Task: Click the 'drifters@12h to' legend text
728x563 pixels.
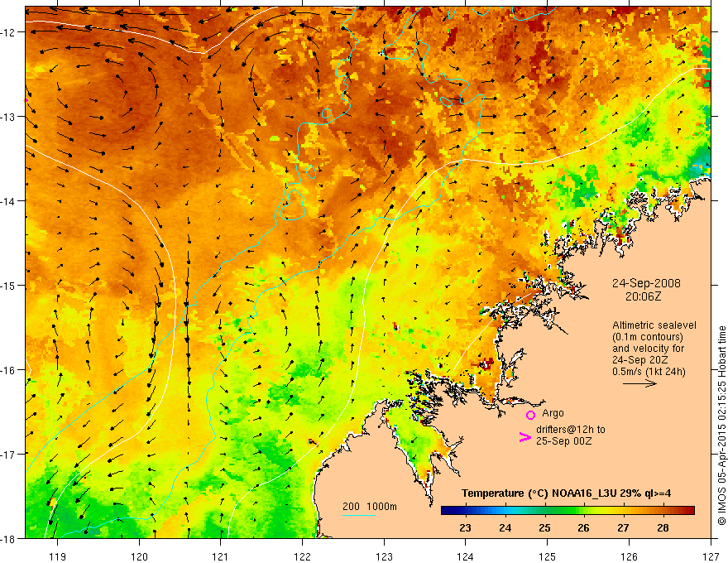Action: click(x=571, y=430)
